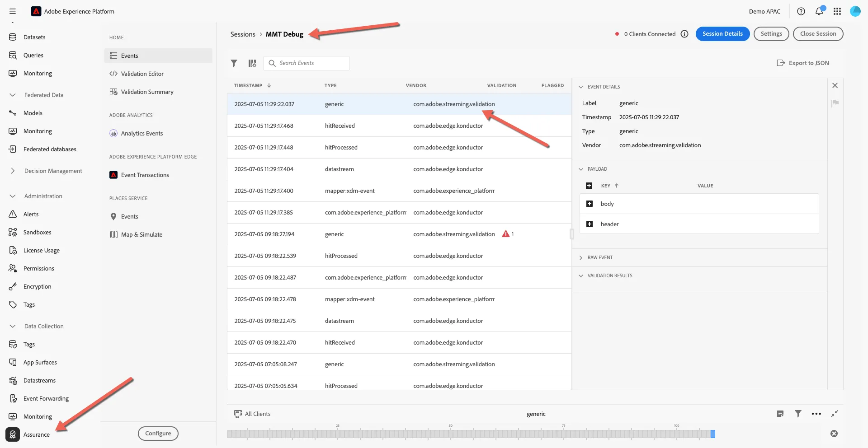Click the info icon next to Clients Connected

point(684,34)
